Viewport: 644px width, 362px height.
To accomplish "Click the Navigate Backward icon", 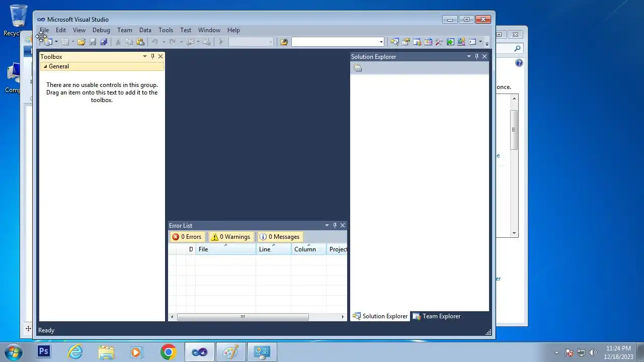I will point(191,42).
